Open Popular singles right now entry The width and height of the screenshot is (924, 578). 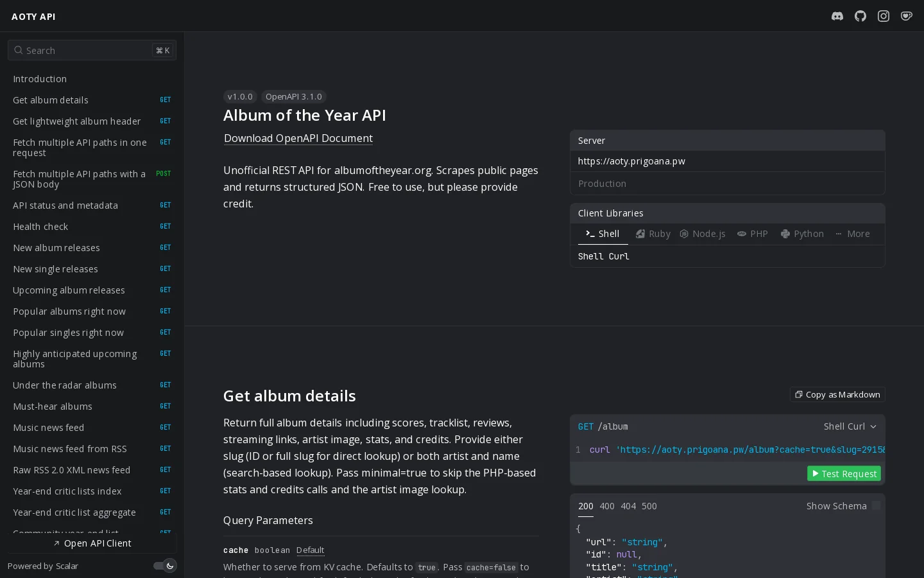click(92, 333)
